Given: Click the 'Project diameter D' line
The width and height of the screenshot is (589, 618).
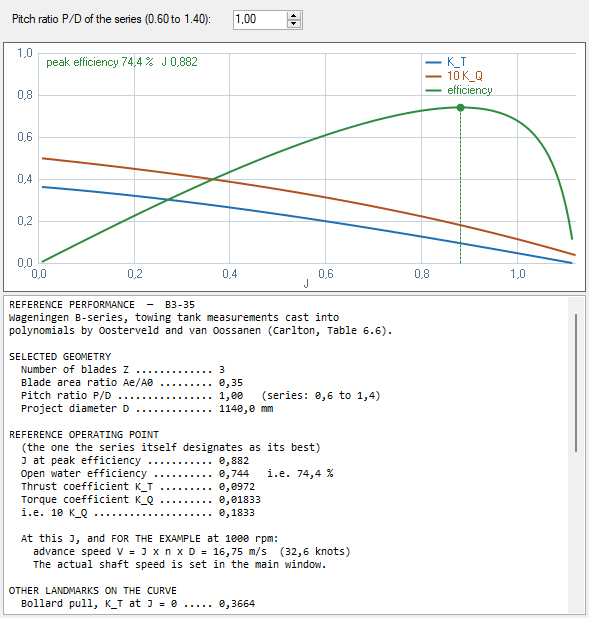Looking at the screenshot, I should point(147,409).
